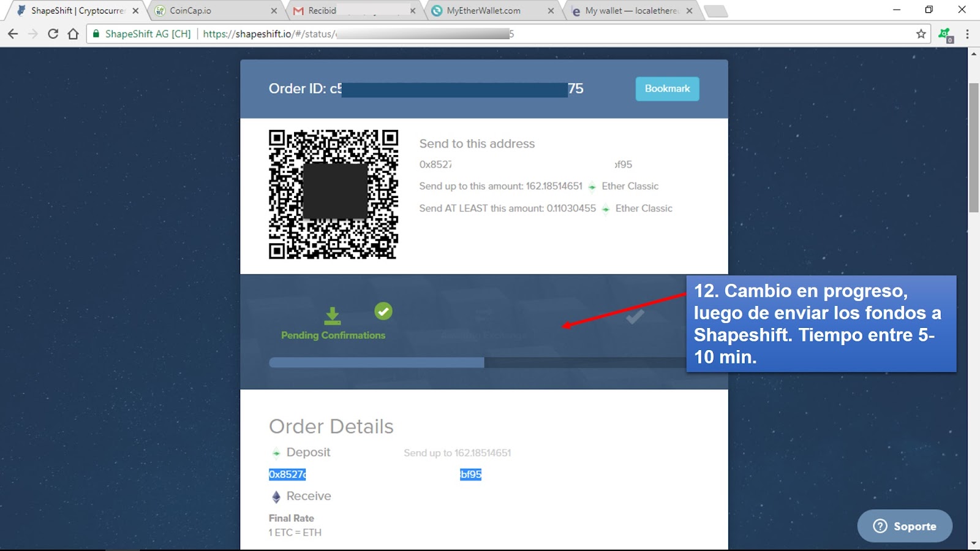This screenshot has width=980, height=551.
Task: Open the Soporte help button
Action: pyautogui.click(x=905, y=526)
